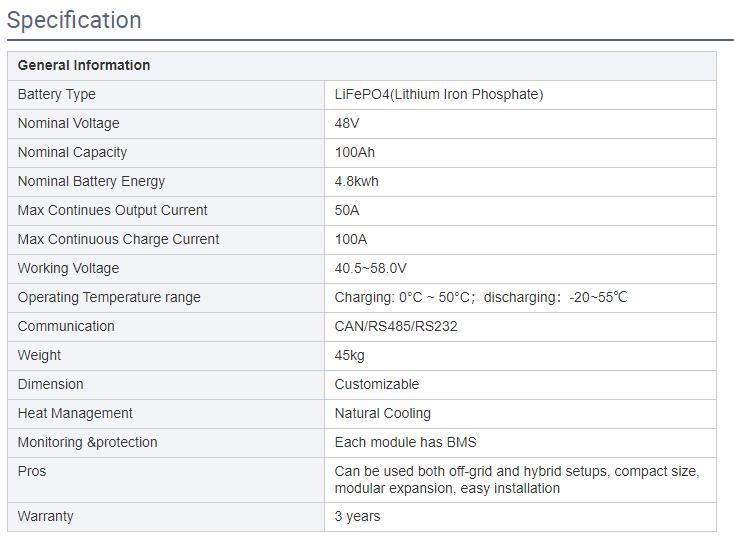Click the 100Ah nominal capacity value
The image size is (734, 537).
[355, 152]
